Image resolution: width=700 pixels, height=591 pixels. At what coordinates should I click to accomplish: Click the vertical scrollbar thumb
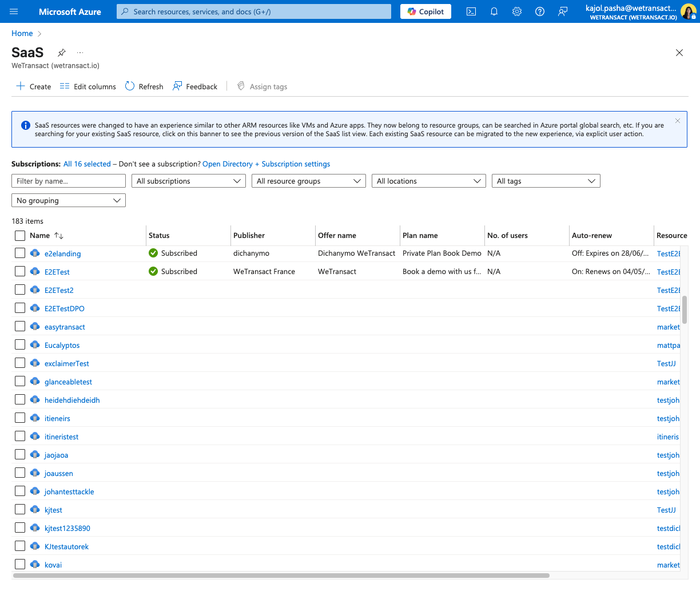tap(685, 310)
